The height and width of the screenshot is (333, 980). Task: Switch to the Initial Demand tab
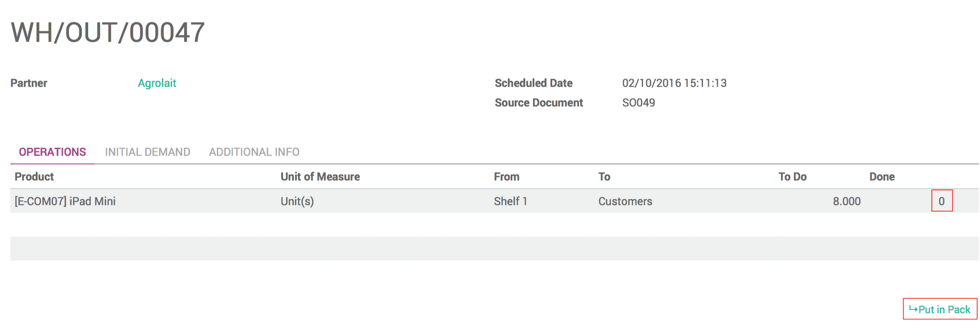coord(147,152)
